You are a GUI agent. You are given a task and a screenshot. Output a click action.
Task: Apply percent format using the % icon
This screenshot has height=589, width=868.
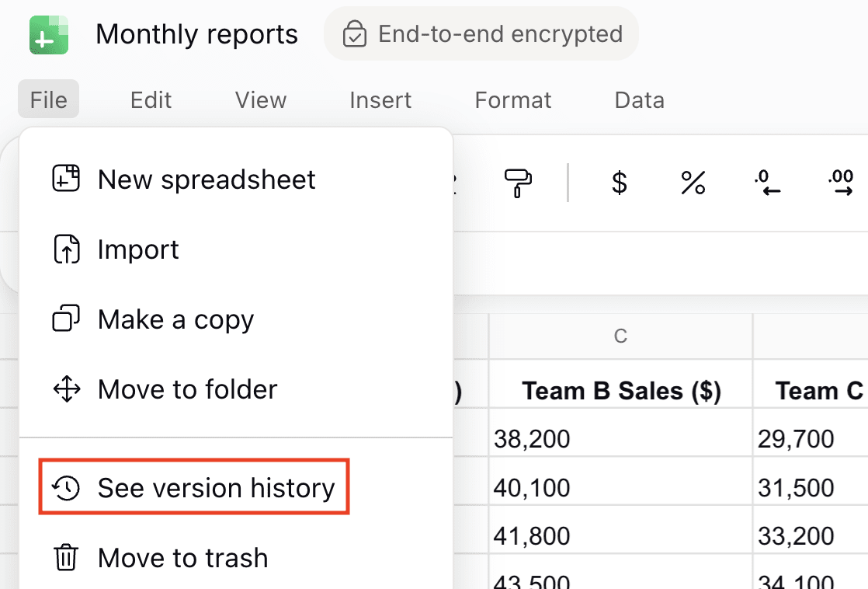click(693, 183)
